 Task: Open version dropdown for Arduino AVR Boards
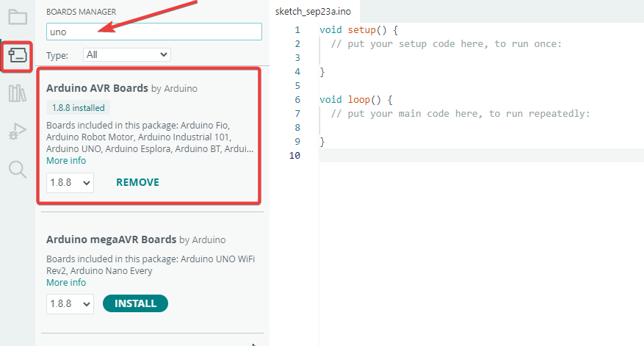[70, 182]
